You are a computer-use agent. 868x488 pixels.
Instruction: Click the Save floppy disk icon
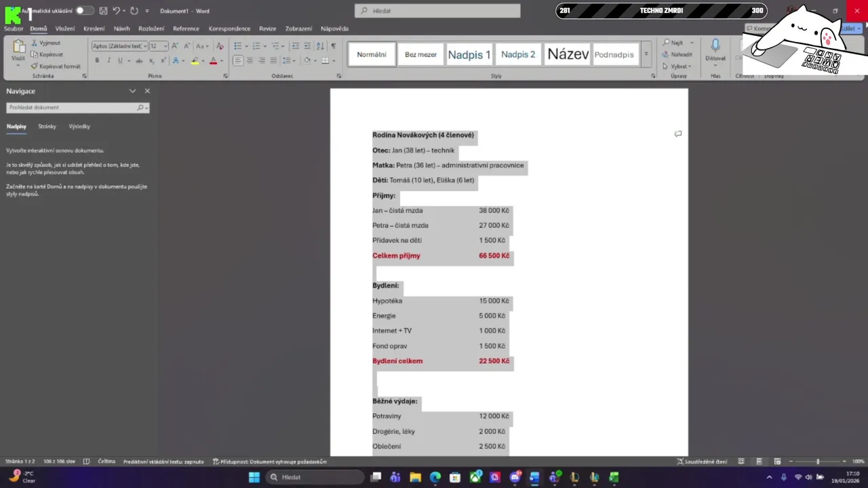click(x=103, y=11)
